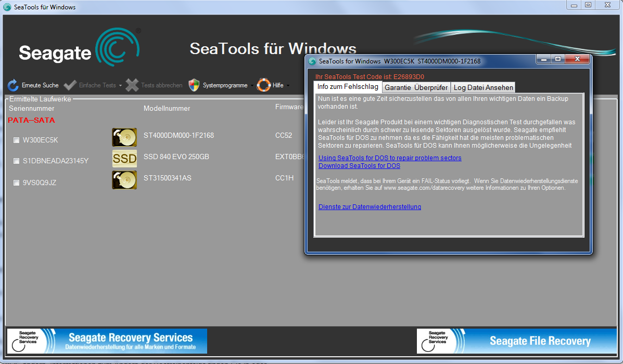
Task: Click the Seagate logo in header
Action: tap(80, 48)
